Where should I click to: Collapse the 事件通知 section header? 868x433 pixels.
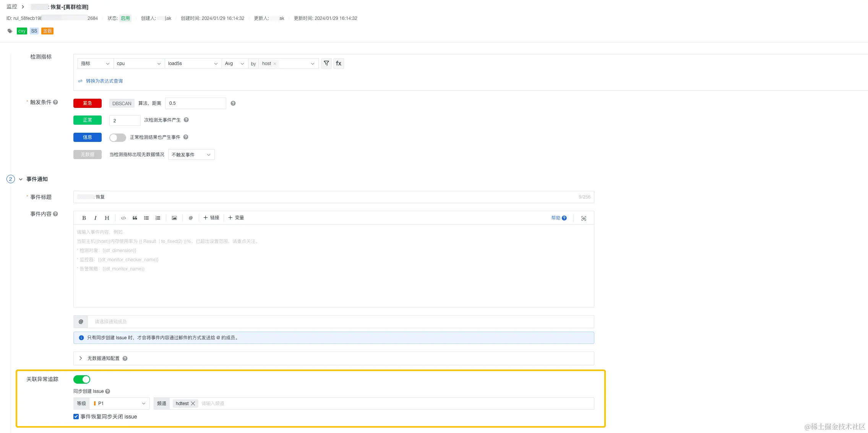[21, 179]
